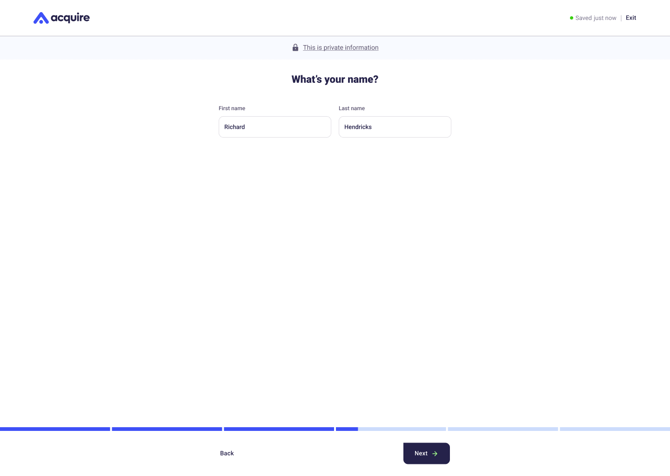Open the 'This is private information' link
Screen dimensions: 670x476
(x=341, y=47)
